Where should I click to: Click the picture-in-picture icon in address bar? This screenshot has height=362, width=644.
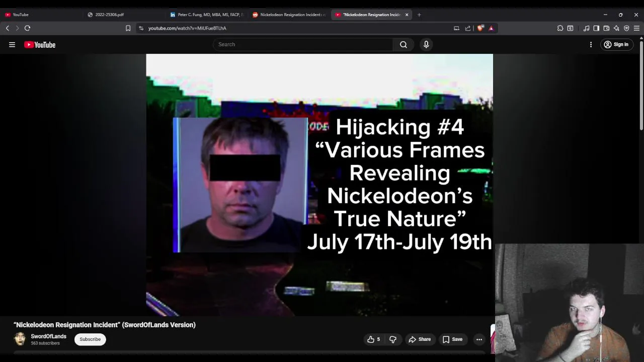point(457,28)
